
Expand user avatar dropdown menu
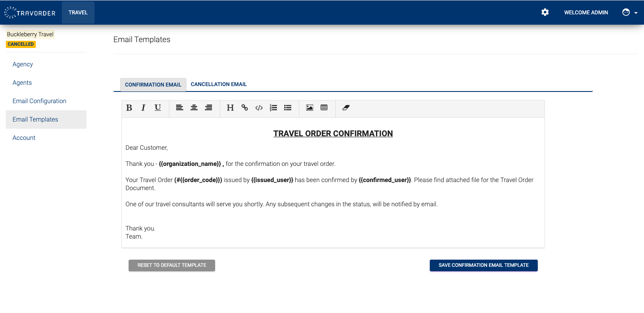pyautogui.click(x=630, y=13)
